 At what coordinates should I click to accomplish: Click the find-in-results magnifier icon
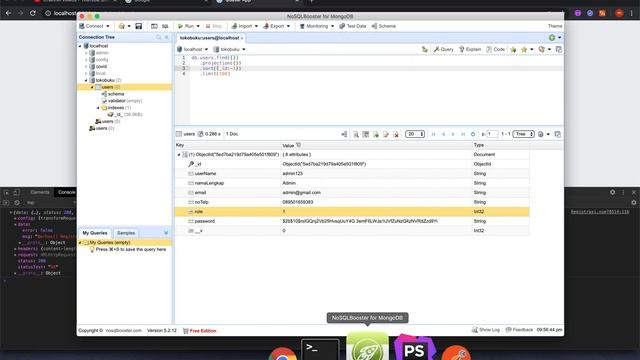click(356, 134)
